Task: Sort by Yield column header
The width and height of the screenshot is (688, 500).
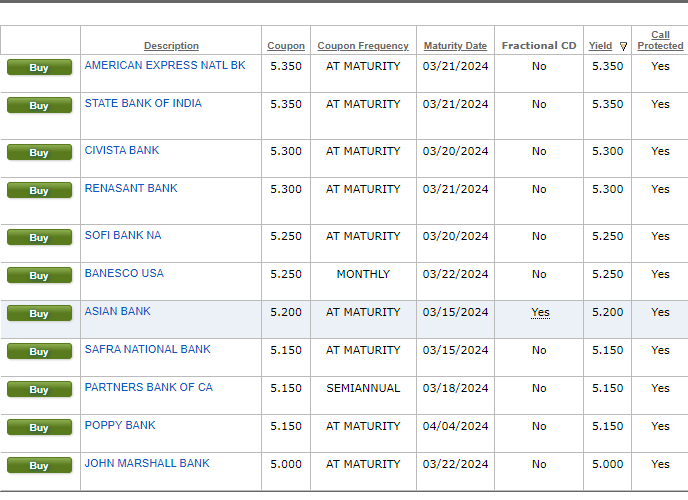Action: tap(600, 46)
